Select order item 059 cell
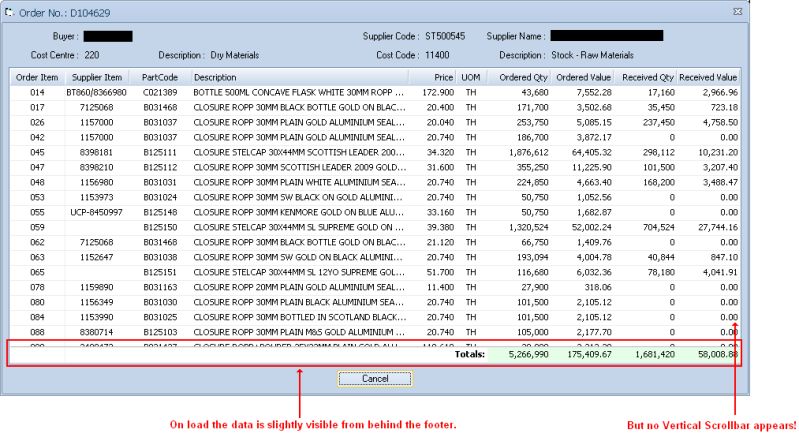The height and width of the screenshot is (437, 799). click(37, 227)
